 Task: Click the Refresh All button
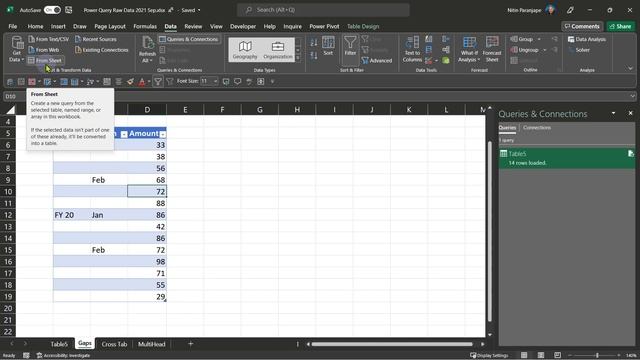pyautogui.click(x=147, y=49)
